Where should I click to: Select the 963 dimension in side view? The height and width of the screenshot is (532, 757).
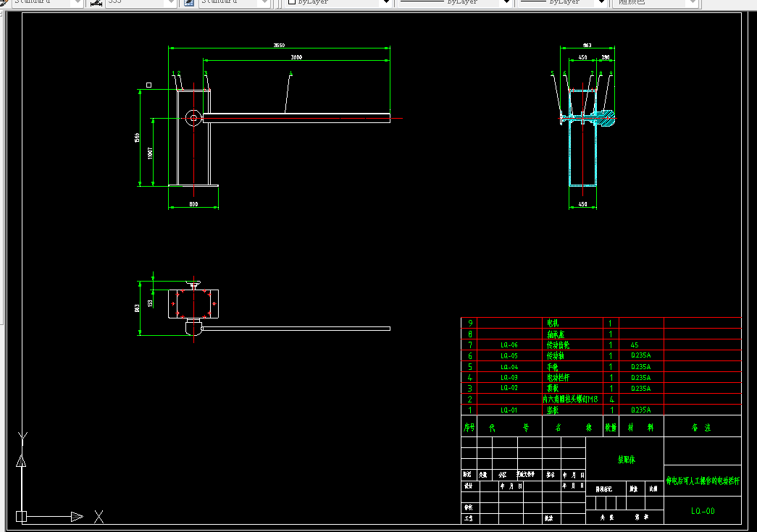pos(587,46)
